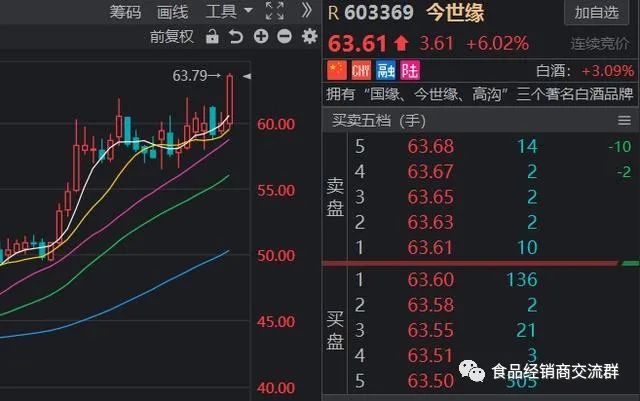Click the stock code 603369
This screenshot has height=401, width=640.
point(379,13)
